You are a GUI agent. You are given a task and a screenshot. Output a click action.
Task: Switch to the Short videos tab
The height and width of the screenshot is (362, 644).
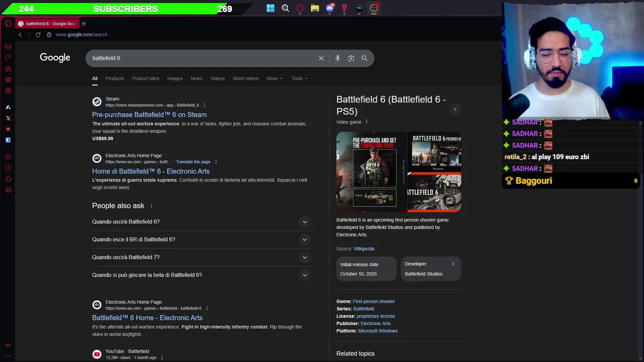tap(246, 78)
